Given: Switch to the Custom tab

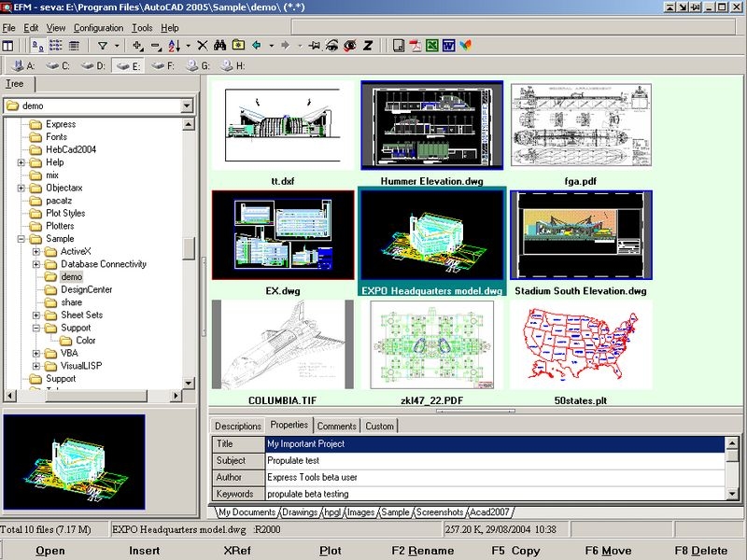Looking at the screenshot, I should (x=379, y=427).
